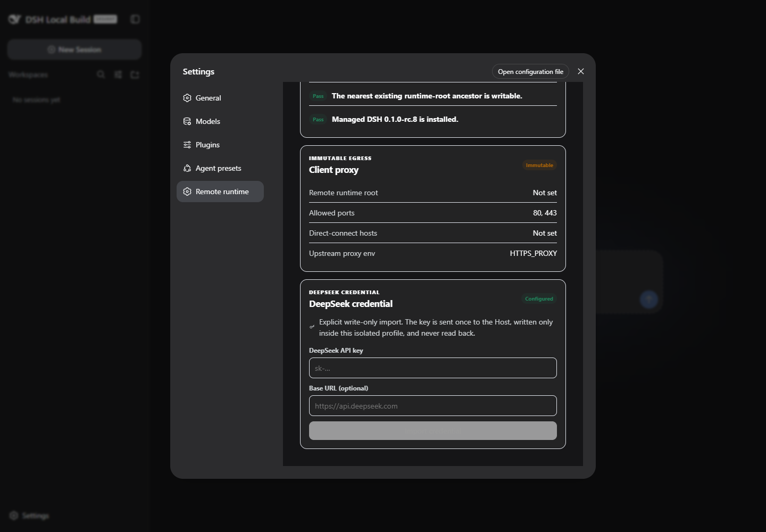Focus the DeepSeek API key field
Screen dimensions: 766x532
[433, 368]
